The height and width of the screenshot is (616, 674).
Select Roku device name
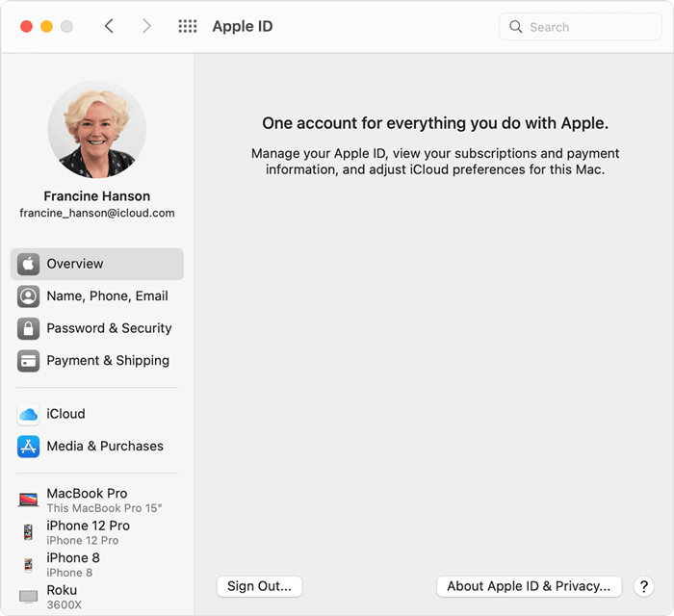coord(62,590)
